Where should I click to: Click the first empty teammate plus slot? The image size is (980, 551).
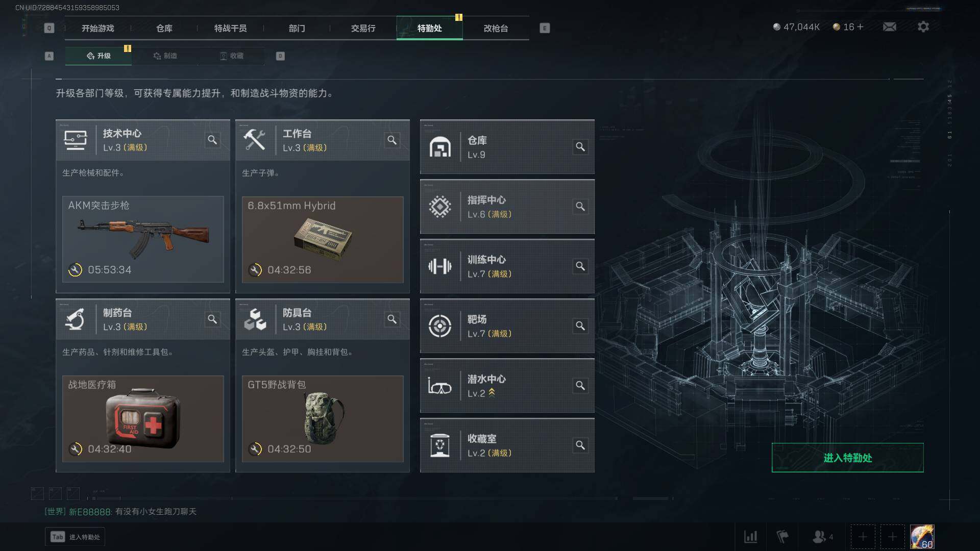(863, 537)
